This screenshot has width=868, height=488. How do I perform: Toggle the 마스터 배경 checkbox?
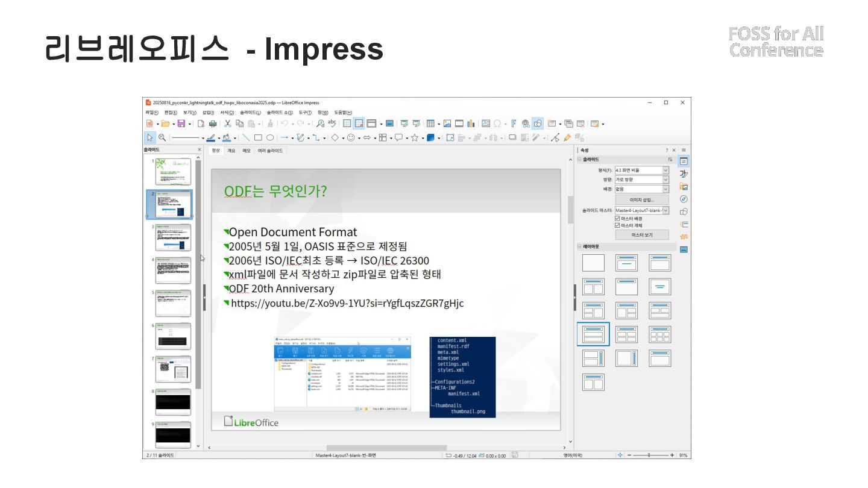pyautogui.click(x=617, y=218)
